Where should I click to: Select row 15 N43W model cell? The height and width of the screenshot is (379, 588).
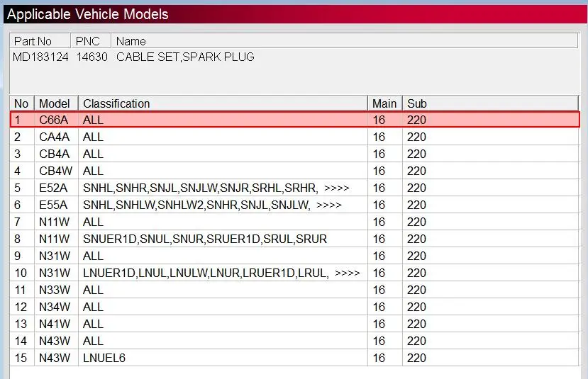[55, 358]
